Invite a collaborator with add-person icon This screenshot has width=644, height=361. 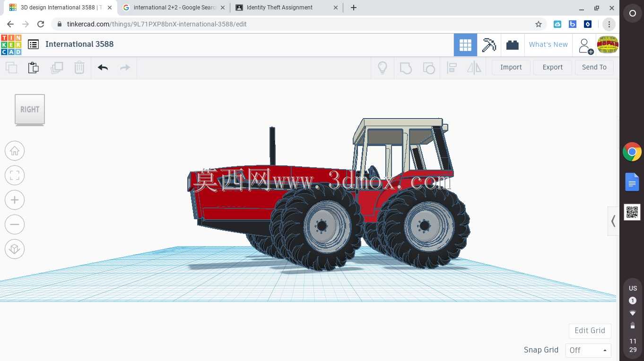(586, 46)
